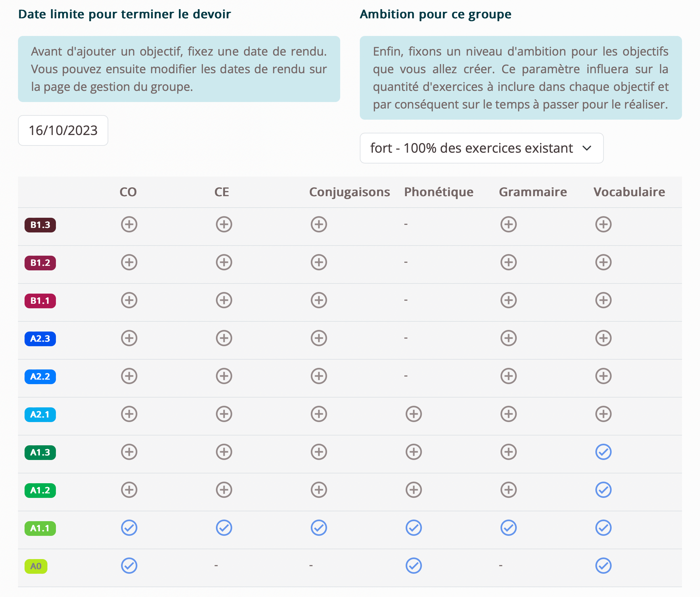Click the B1.1 level badge
This screenshot has width=700, height=597.
(40, 300)
